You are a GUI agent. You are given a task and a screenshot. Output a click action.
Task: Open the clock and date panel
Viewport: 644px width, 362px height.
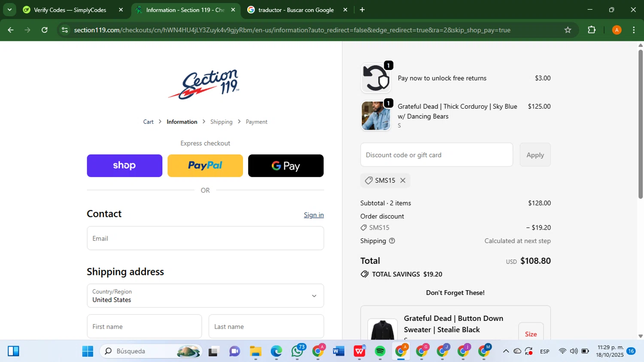[x=610, y=351]
